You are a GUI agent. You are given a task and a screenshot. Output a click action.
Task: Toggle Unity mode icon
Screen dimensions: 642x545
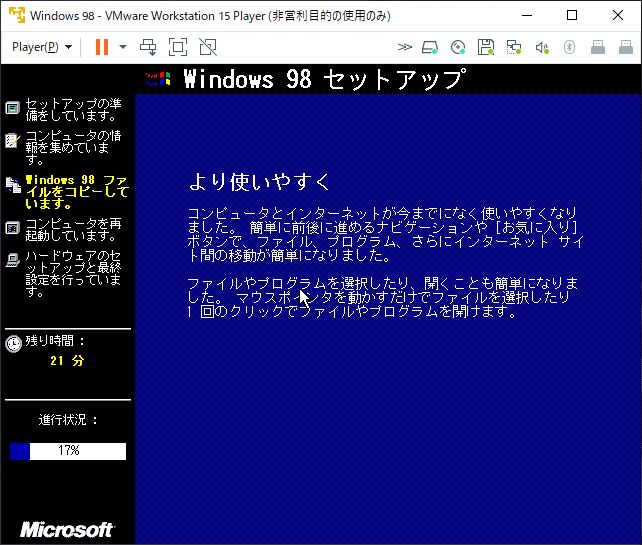click(208, 47)
